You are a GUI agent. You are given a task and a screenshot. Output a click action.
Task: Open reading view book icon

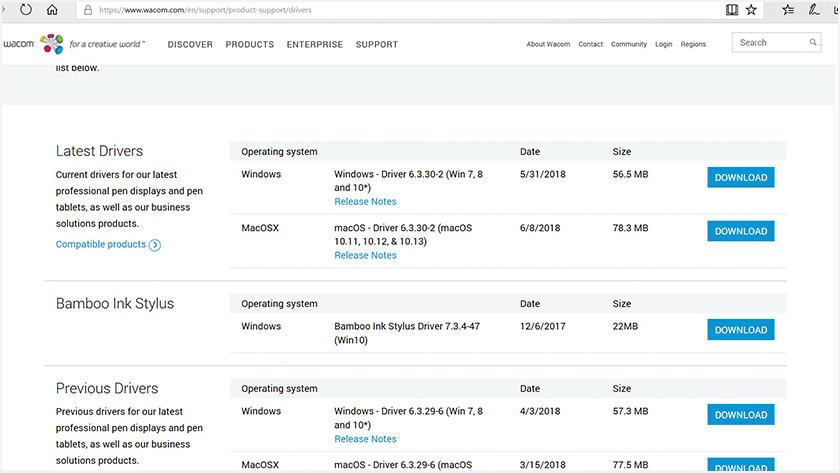click(732, 10)
